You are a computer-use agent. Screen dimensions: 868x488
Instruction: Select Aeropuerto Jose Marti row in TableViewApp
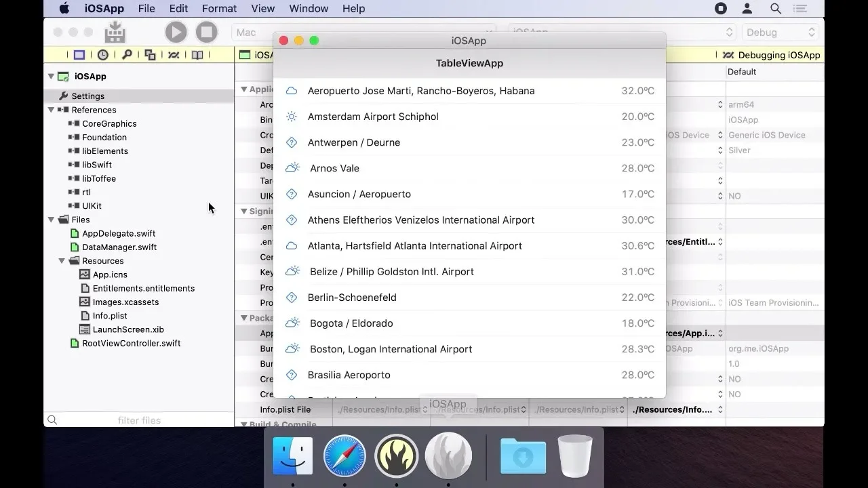coord(469,91)
